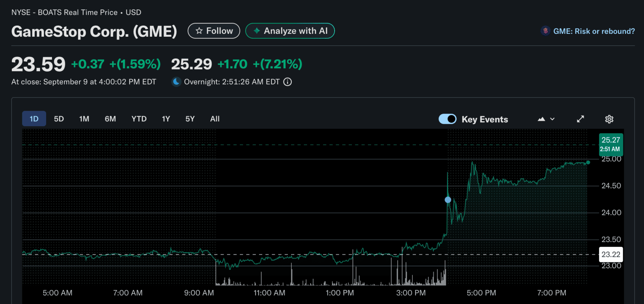This screenshot has width=644, height=304.
Task: Click the dollar icon beside GME Risk link
Action: click(545, 31)
